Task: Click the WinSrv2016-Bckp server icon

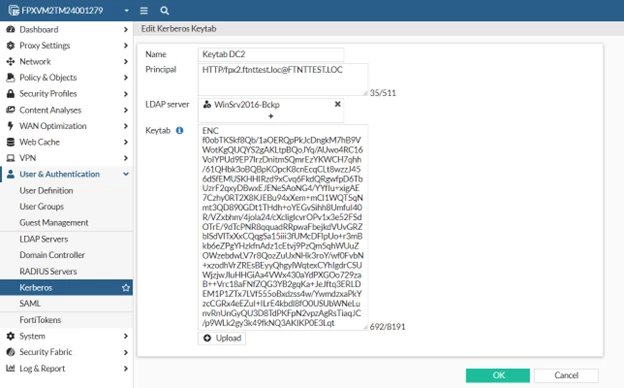Action: coord(207,104)
